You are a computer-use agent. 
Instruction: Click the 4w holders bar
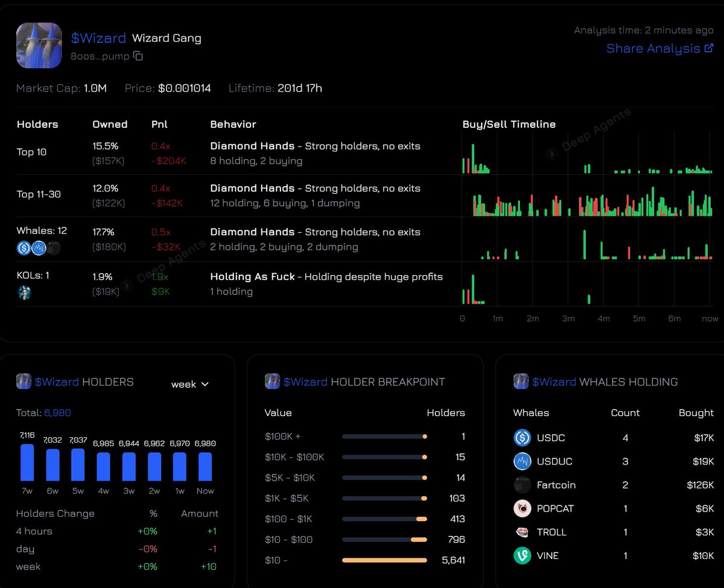click(103, 467)
